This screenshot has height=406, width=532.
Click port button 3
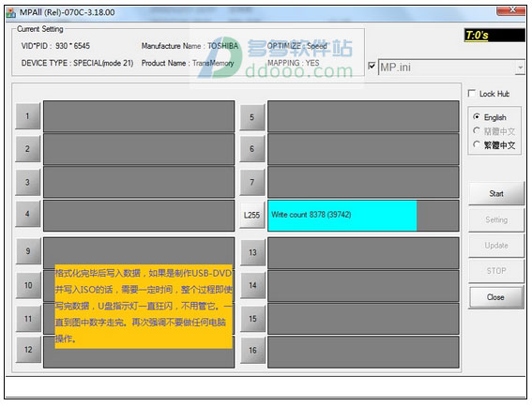point(28,183)
